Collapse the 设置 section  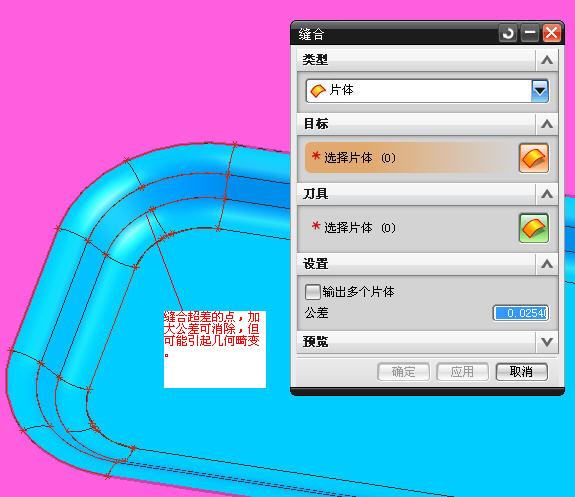pos(547,264)
